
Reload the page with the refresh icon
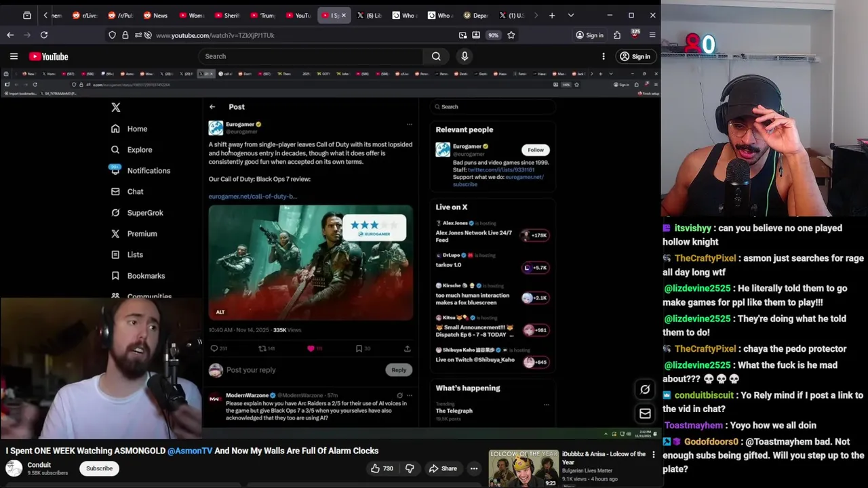(x=44, y=35)
